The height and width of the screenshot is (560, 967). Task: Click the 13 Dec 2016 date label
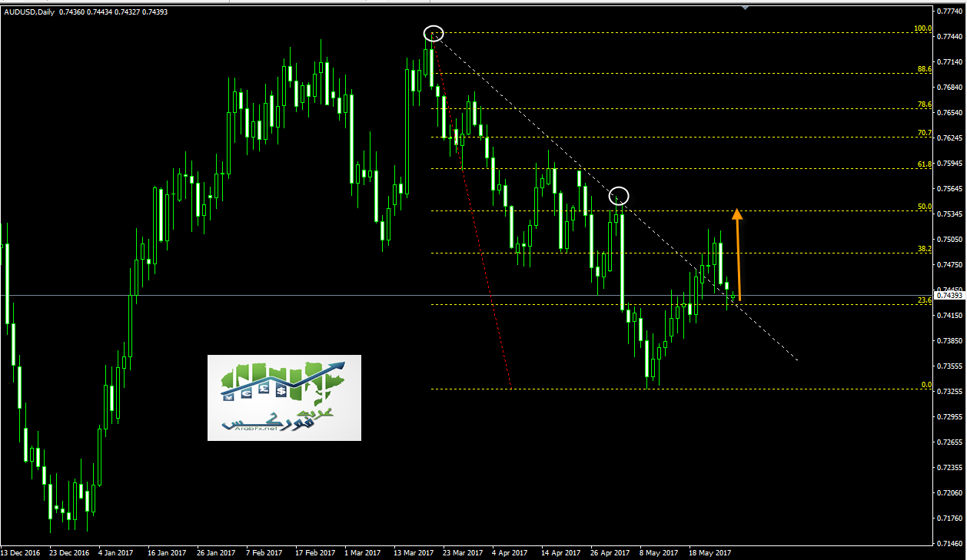(21, 552)
